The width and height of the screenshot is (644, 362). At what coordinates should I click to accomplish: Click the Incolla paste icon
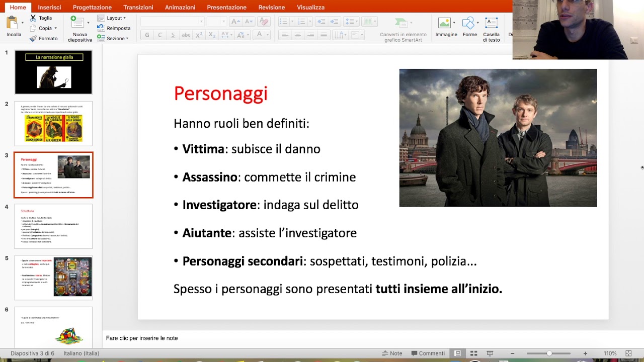[x=12, y=23]
